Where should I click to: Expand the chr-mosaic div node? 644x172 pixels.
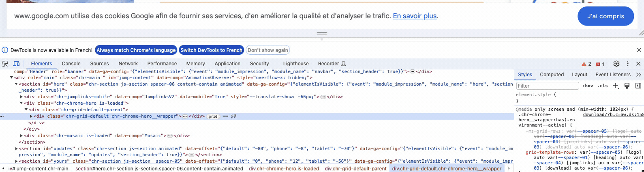coord(21,136)
